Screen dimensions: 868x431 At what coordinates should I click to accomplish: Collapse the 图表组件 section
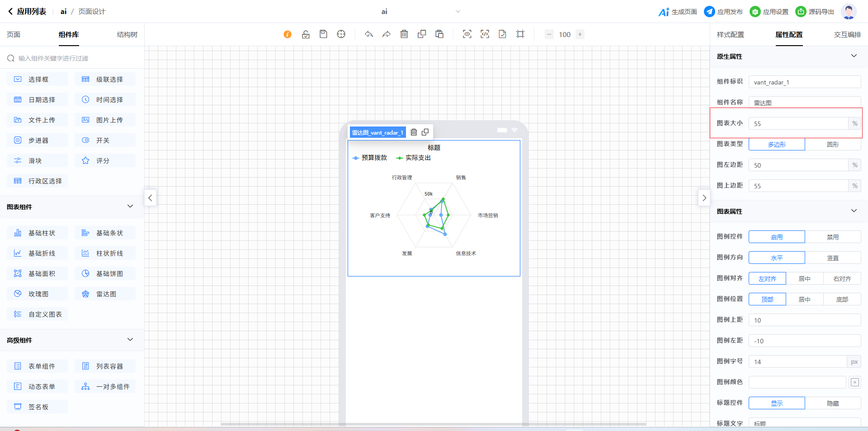130,206
